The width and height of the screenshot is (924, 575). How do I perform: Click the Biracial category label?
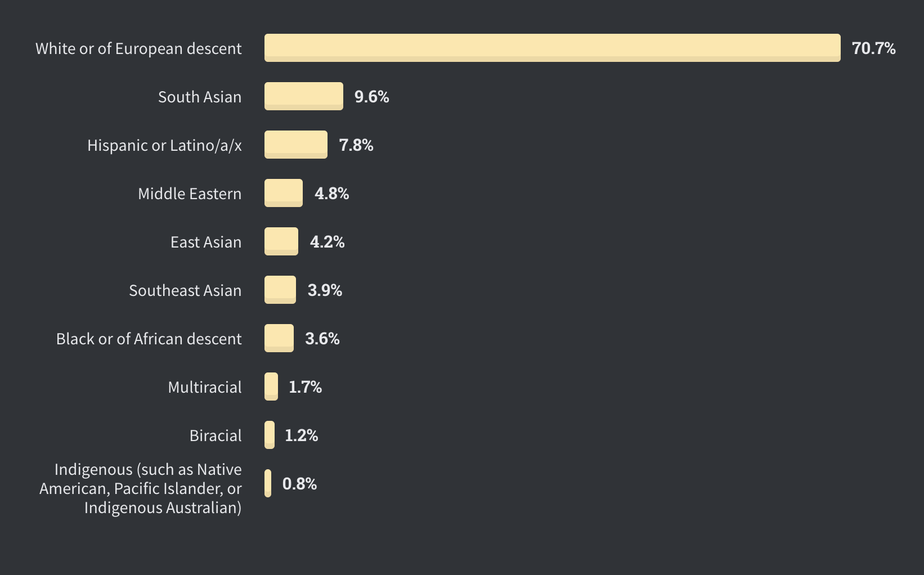216,435
